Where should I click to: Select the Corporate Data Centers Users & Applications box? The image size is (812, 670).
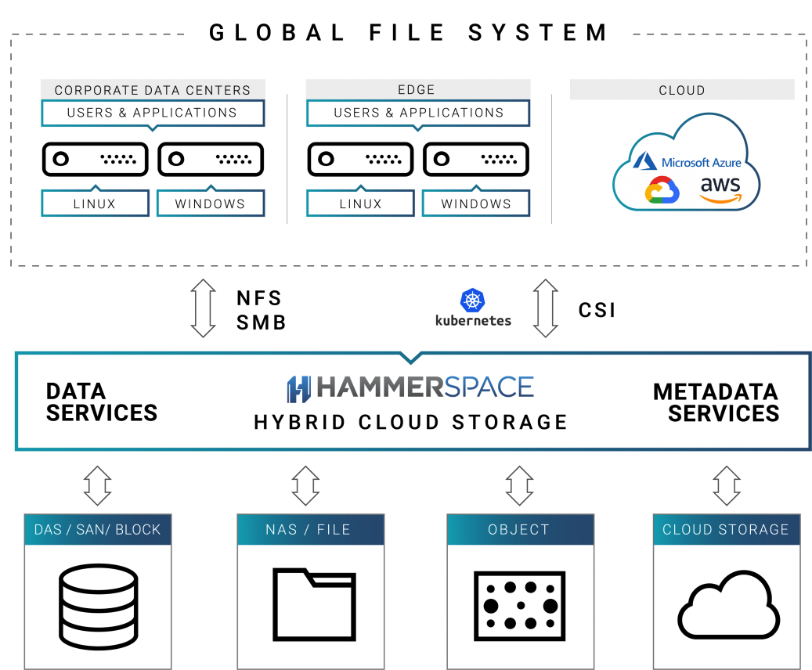[x=153, y=113]
